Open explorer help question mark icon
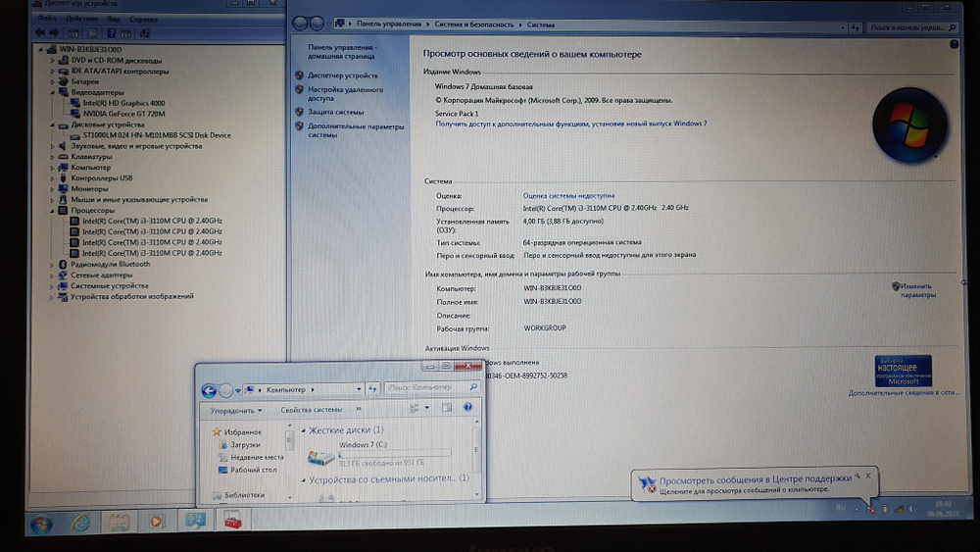 coord(467,408)
